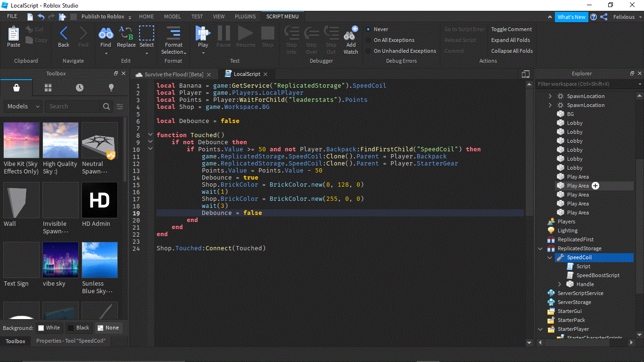Viewport: 644px width, 362px height.
Task: Click the Replace icon in Edit group
Action: (126, 34)
